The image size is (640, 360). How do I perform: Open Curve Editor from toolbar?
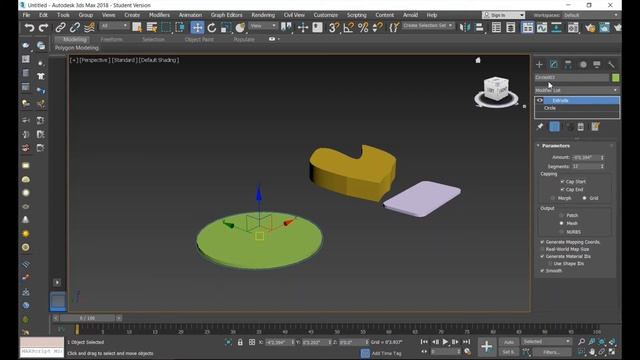[542, 28]
